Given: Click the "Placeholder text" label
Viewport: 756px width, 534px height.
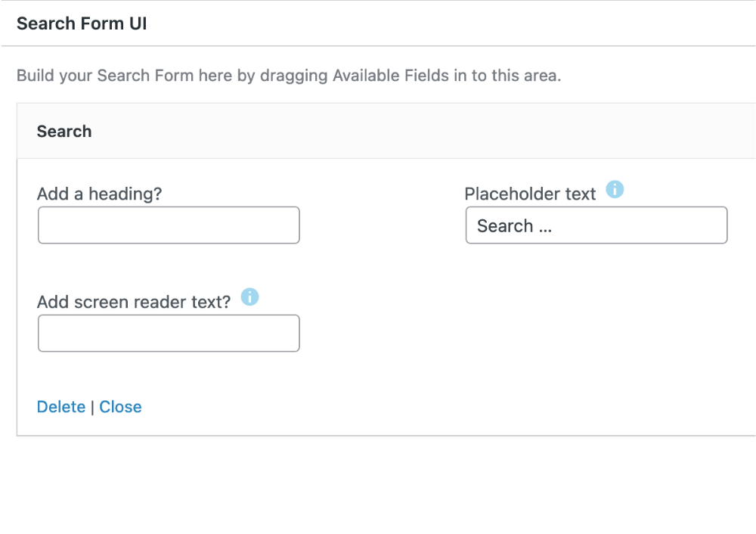Looking at the screenshot, I should (530, 194).
